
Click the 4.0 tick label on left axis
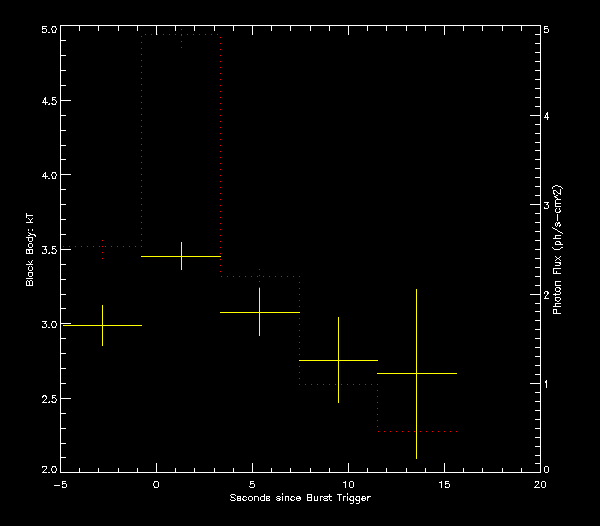click(x=46, y=177)
